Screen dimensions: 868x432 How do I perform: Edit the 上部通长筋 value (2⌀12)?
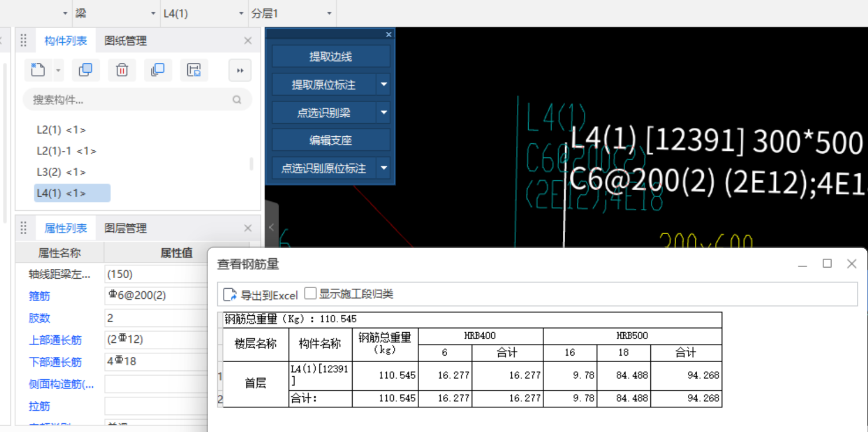(x=156, y=340)
